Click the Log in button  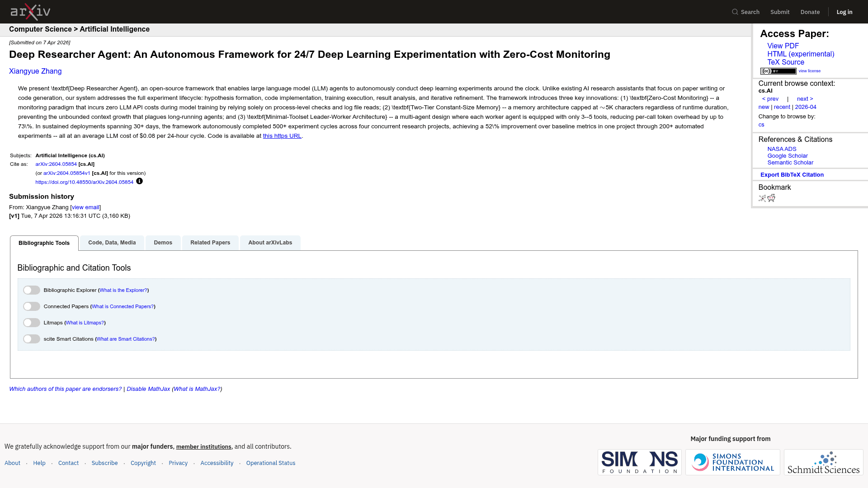(844, 12)
